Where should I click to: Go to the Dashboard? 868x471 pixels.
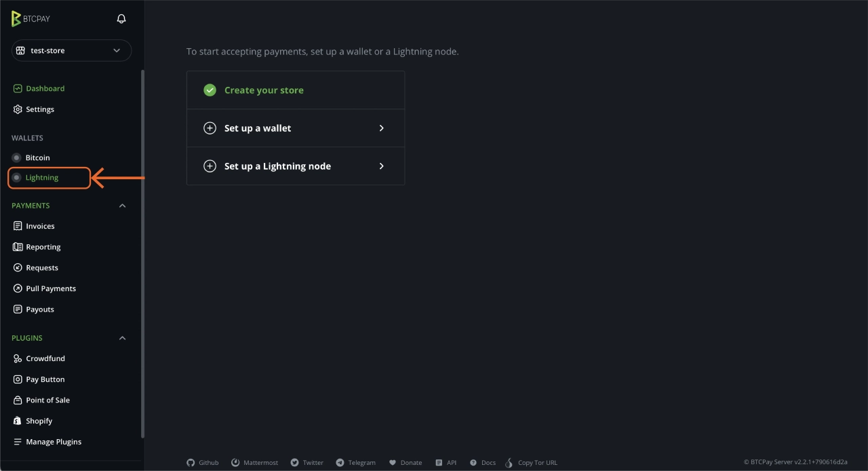pos(44,88)
